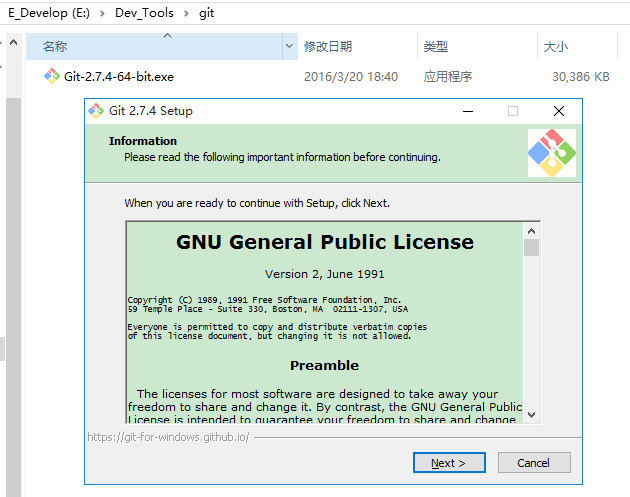Click the Version 2, June 1991 line
This screenshot has height=497, width=630.
coord(325,274)
